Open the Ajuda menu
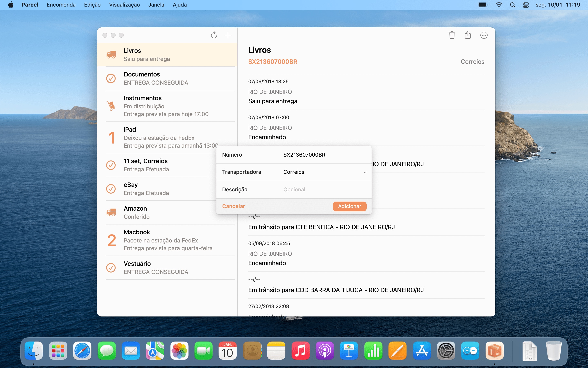This screenshot has width=588, height=368. [180, 5]
